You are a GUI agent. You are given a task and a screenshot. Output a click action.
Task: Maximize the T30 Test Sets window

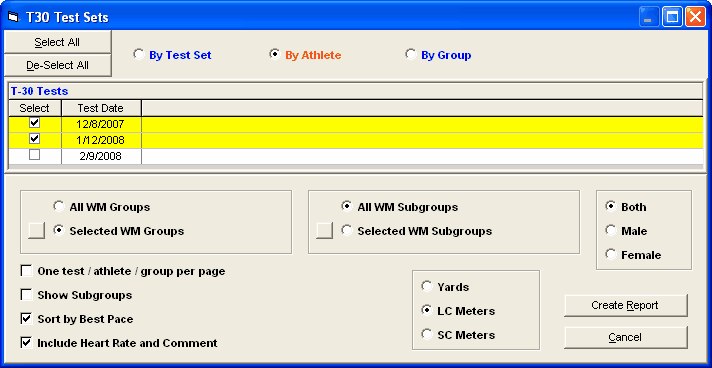coord(672,17)
